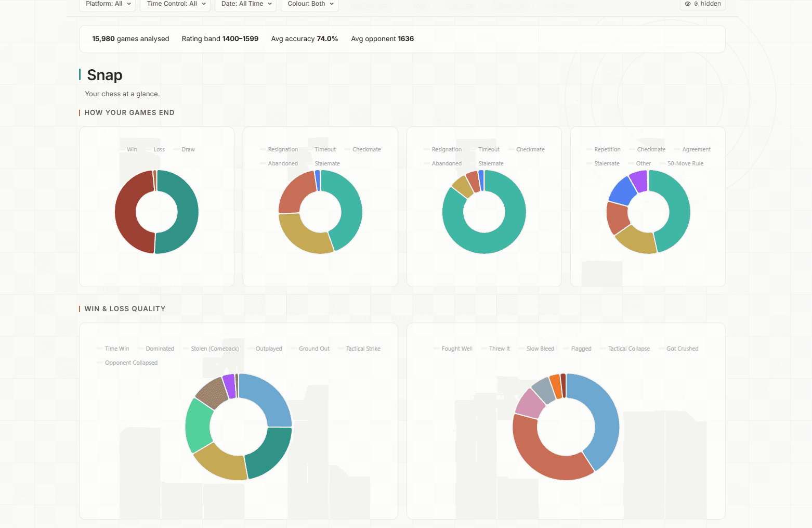Screen dimensions: 812x528
Task: Click the 'WIN & LOSS QUALITY' heading
Action: pyautogui.click(x=125, y=308)
